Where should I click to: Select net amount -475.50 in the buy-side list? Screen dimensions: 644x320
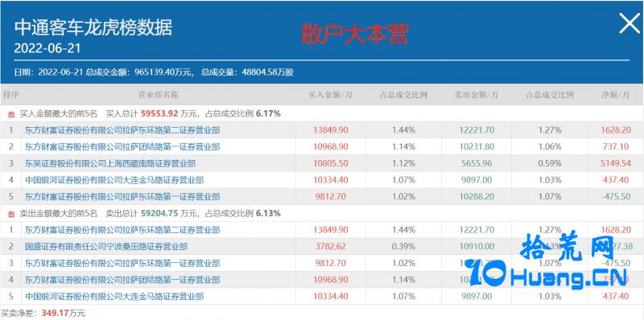[x=615, y=196]
